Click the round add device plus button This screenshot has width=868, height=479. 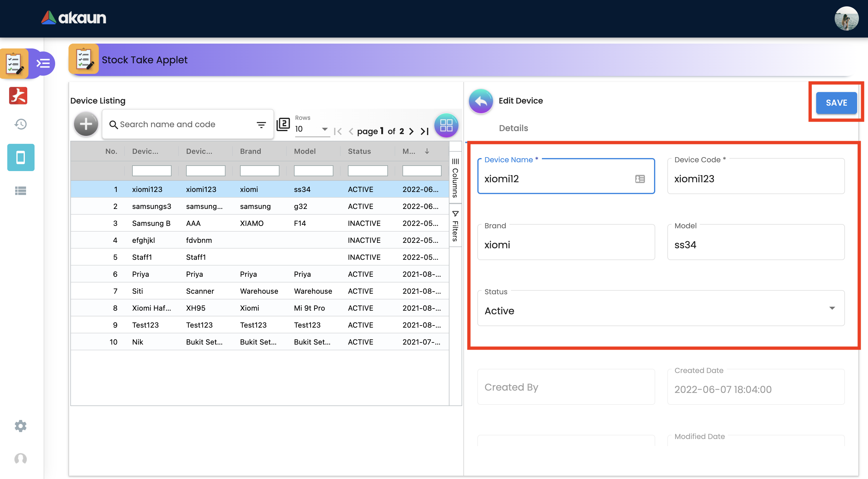pos(86,124)
